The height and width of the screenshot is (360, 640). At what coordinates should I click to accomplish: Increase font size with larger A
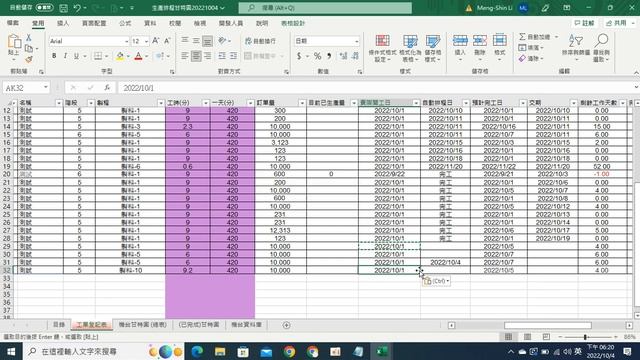coord(156,41)
